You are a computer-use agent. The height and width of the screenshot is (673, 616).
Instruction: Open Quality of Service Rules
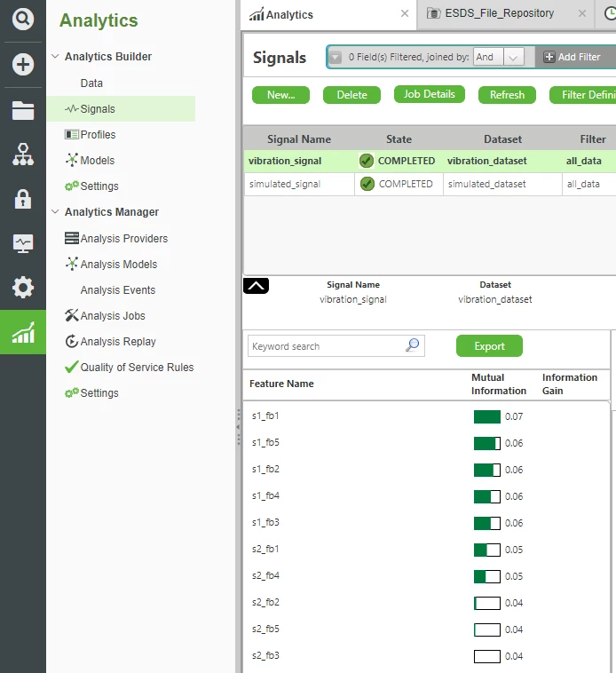point(138,367)
